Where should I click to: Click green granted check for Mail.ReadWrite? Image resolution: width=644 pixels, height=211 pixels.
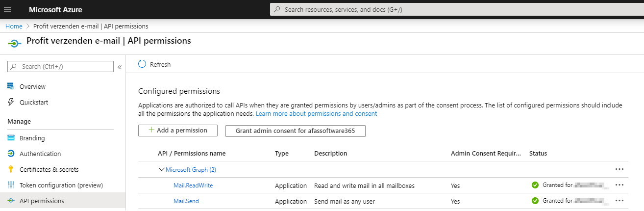[535, 185]
